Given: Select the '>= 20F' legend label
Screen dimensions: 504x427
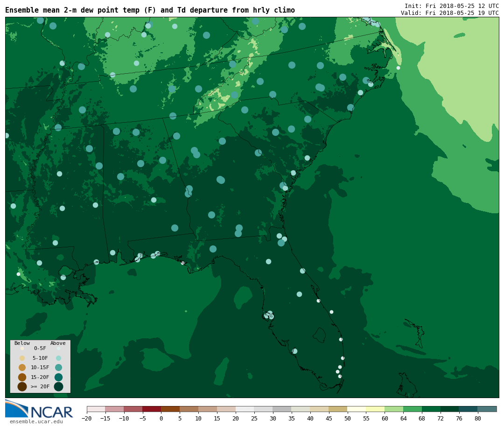Looking at the screenshot, I should 40,386.
